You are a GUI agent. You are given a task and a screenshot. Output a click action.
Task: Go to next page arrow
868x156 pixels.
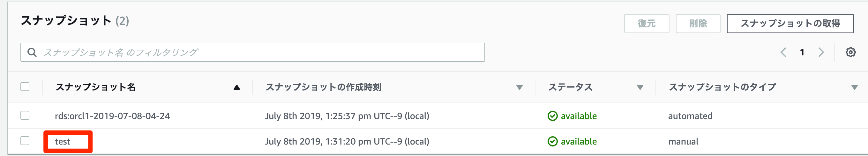tap(821, 53)
